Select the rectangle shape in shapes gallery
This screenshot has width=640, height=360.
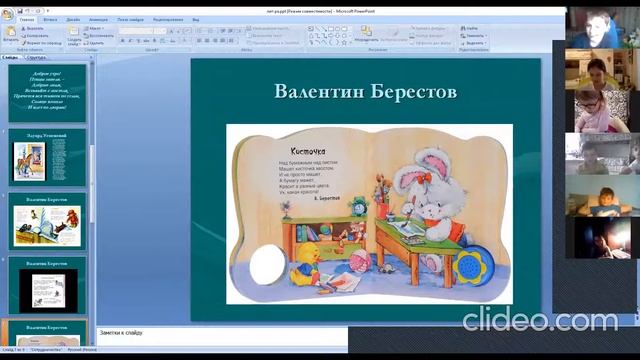[x=331, y=29]
